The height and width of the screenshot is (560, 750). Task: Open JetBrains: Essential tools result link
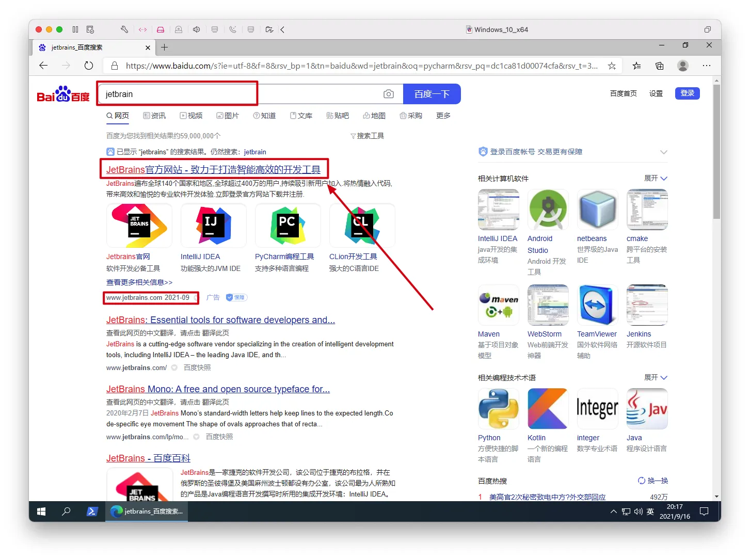[220, 320]
